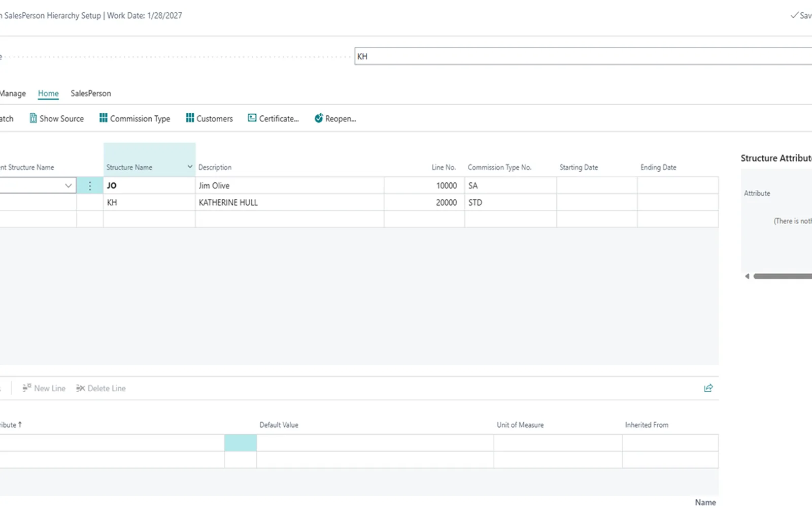The height and width of the screenshot is (508, 812).
Task: Click the Customers grid icon
Action: [190, 118]
